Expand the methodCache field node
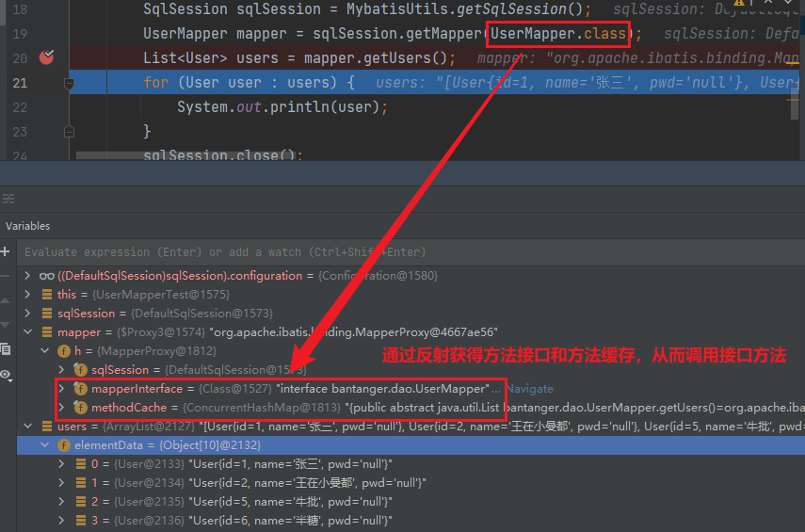805x532 pixels. (x=62, y=408)
